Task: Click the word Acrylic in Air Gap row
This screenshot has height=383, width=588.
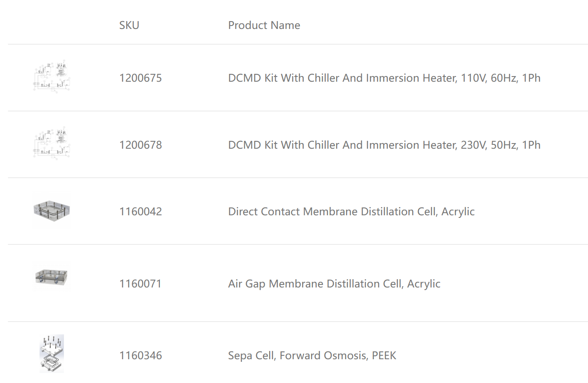Action: (424, 284)
